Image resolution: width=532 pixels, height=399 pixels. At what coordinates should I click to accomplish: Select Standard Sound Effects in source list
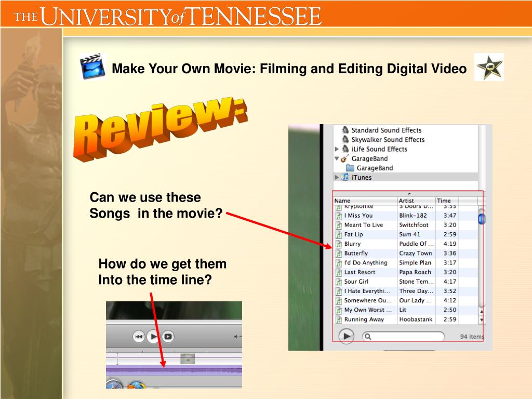tap(386, 130)
